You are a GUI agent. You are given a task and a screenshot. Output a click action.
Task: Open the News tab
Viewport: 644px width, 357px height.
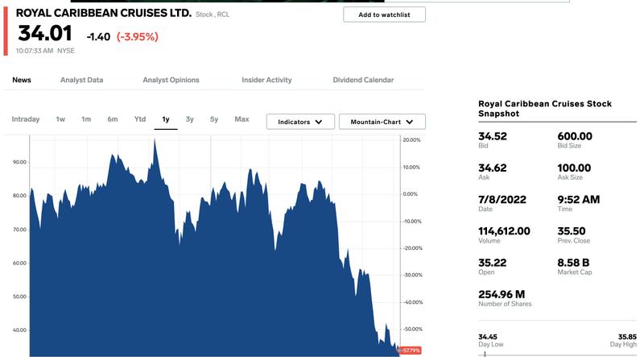(22, 80)
